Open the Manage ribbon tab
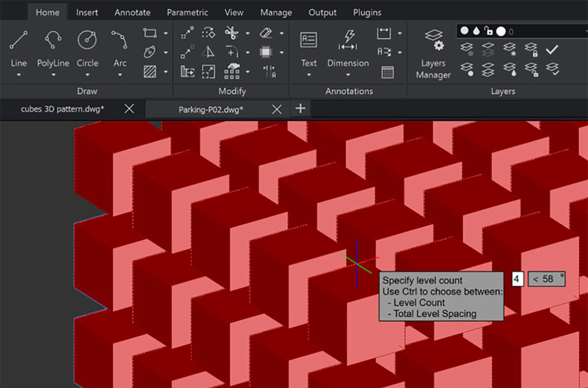This screenshot has height=388, width=588. [276, 12]
